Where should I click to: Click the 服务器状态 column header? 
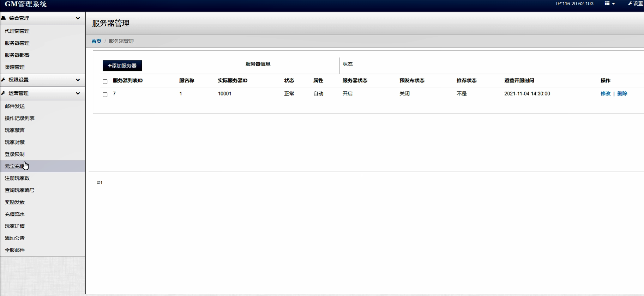point(355,80)
